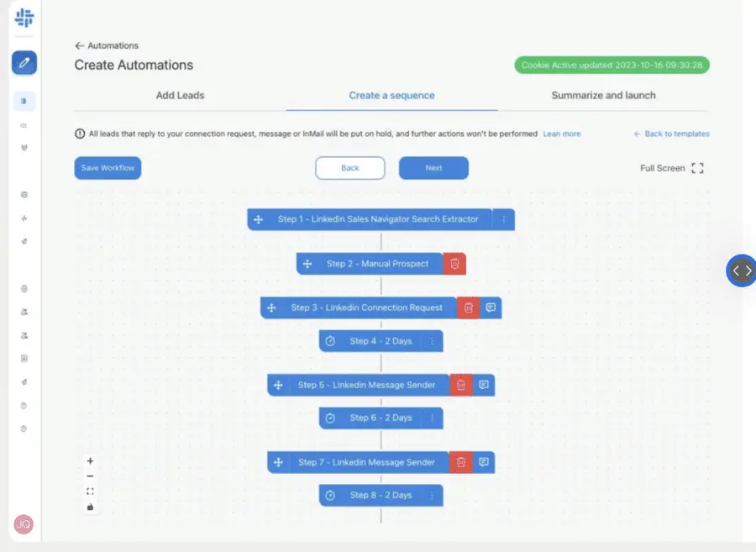Click the clock icon on Step 4
The width and height of the screenshot is (756, 552).
pyautogui.click(x=328, y=341)
